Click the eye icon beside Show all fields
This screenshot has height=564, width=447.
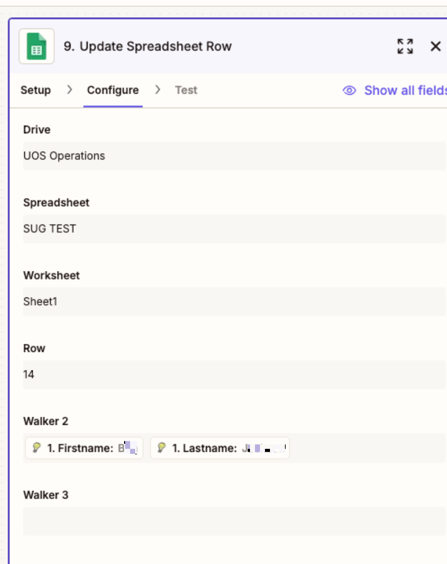pyautogui.click(x=349, y=90)
